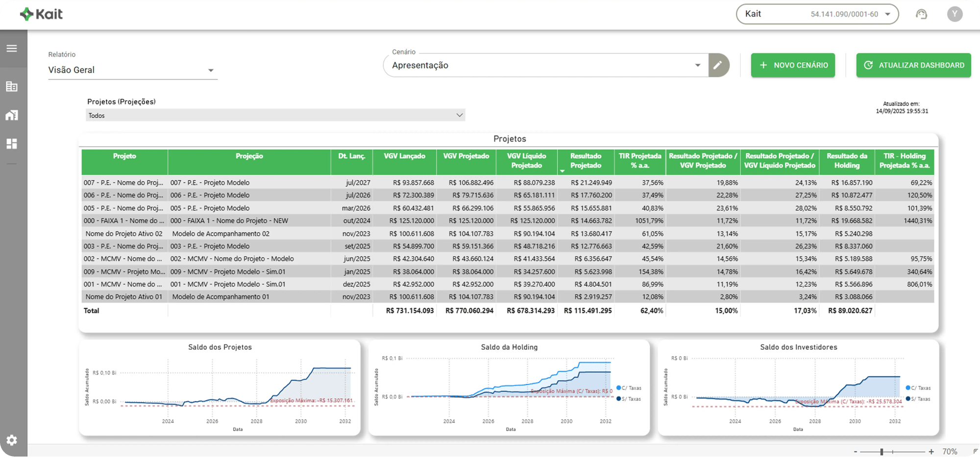The width and height of the screenshot is (980, 459).
Task: Click the Kait logo
Action: [41, 14]
